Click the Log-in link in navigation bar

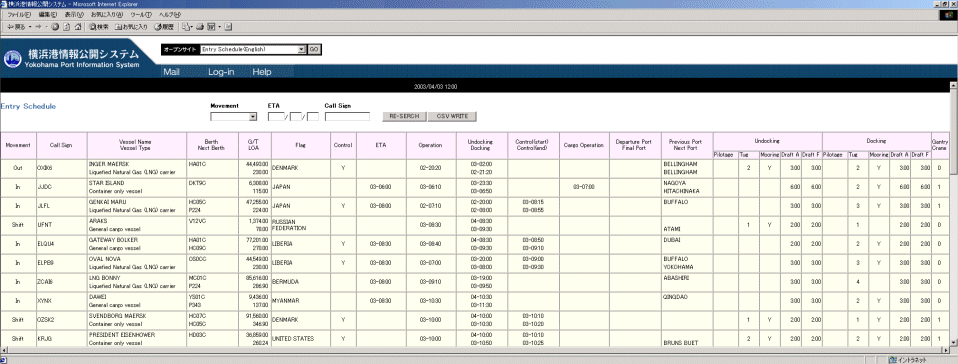pyautogui.click(x=221, y=72)
